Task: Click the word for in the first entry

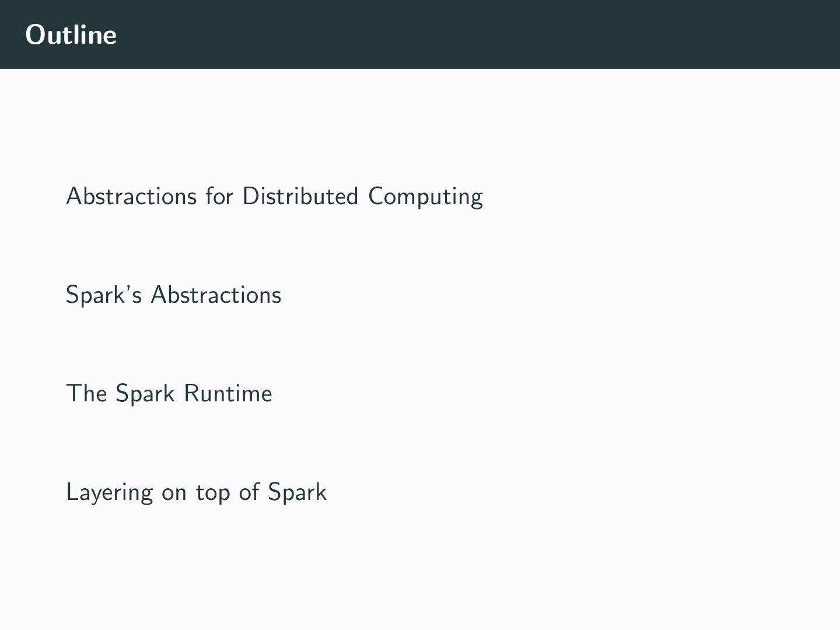Action: coord(219,197)
